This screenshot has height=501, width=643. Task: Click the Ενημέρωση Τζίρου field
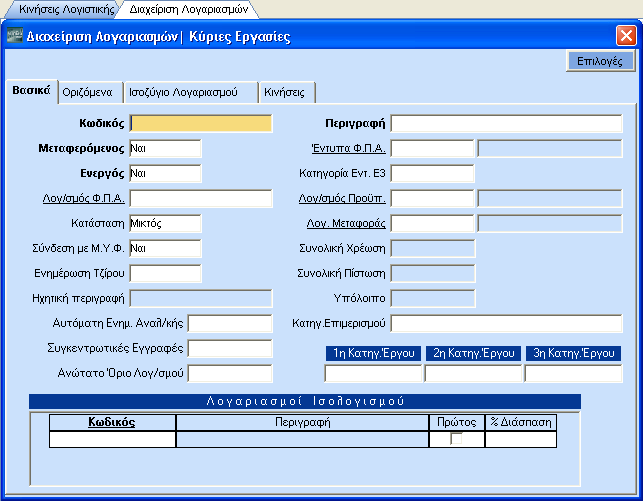[165, 273]
